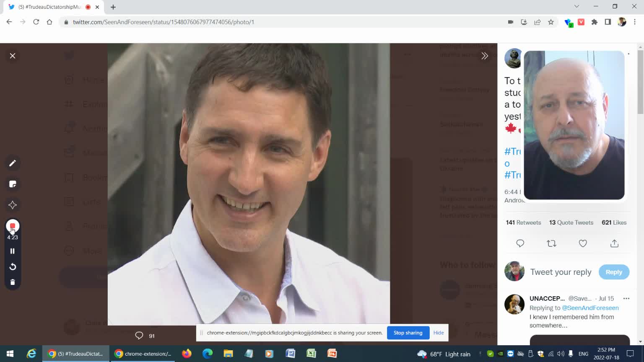
Task: Launch Internet Explorer from the taskbar
Action: (x=31, y=354)
